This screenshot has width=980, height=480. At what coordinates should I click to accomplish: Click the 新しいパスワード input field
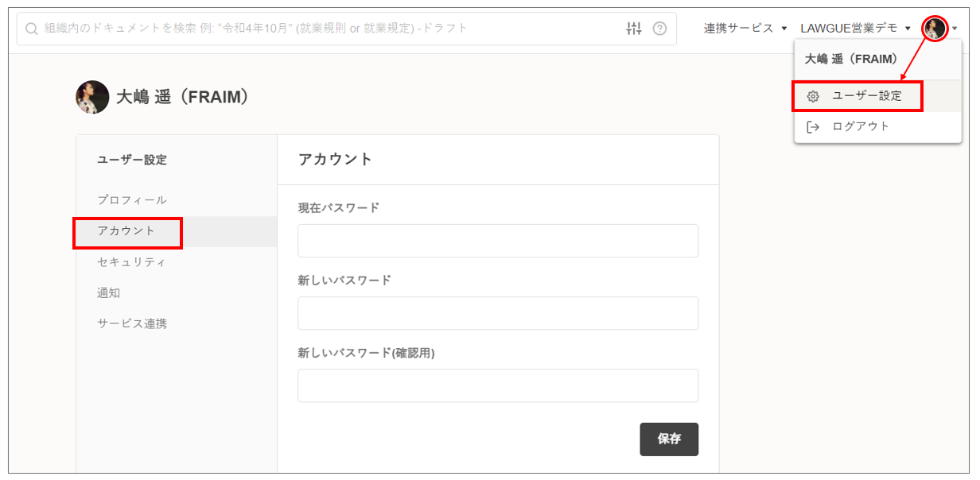pos(497,313)
